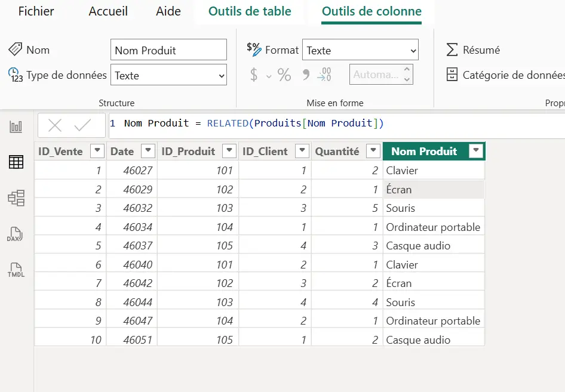Click the Nom tag icon
The height and width of the screenshot is (392, 565).
[x=15, y=50]
